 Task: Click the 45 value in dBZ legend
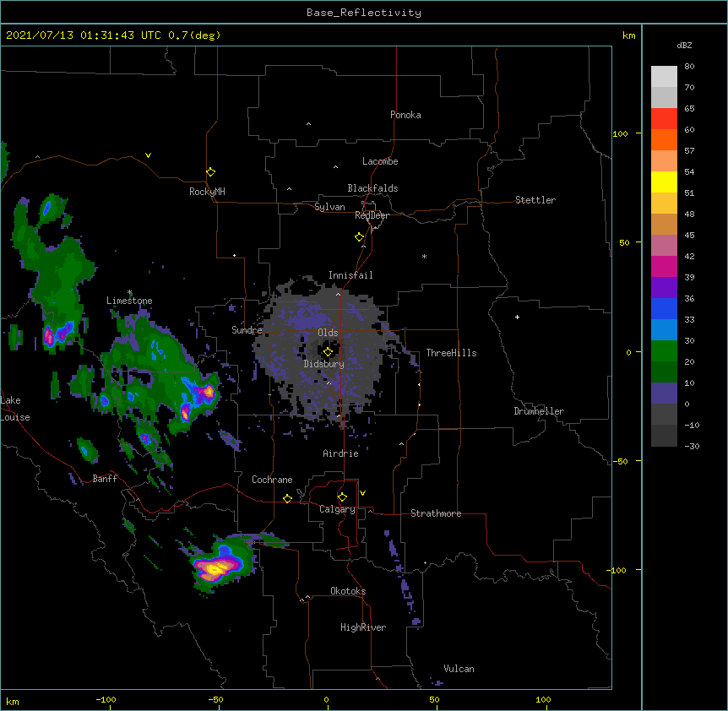[x=689, y=236]
